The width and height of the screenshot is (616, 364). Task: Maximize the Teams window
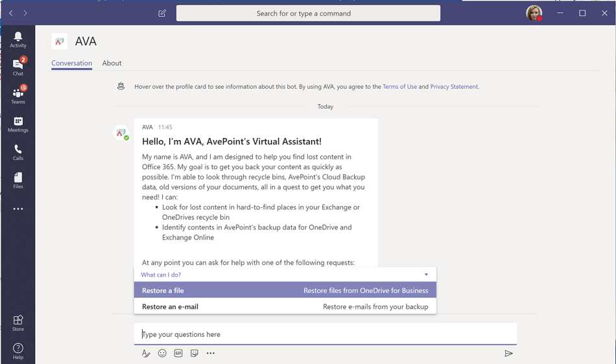point(582,13)
